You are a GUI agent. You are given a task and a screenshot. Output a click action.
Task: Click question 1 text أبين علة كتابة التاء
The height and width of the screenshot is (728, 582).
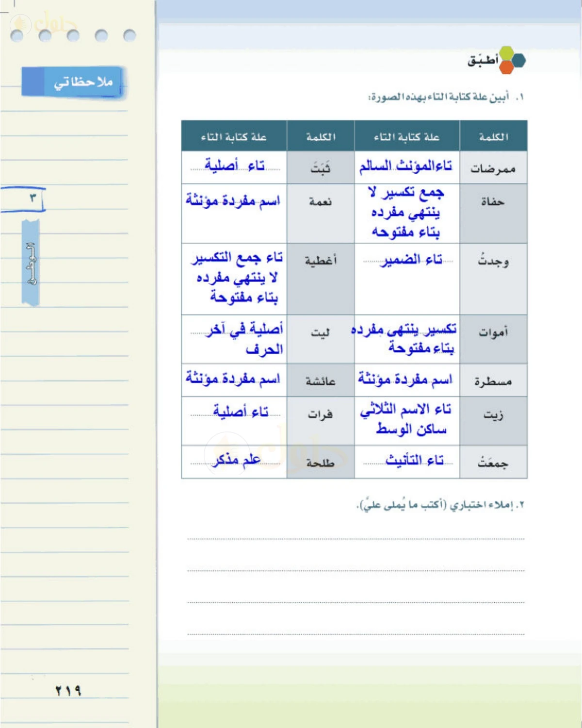point(446,97)
